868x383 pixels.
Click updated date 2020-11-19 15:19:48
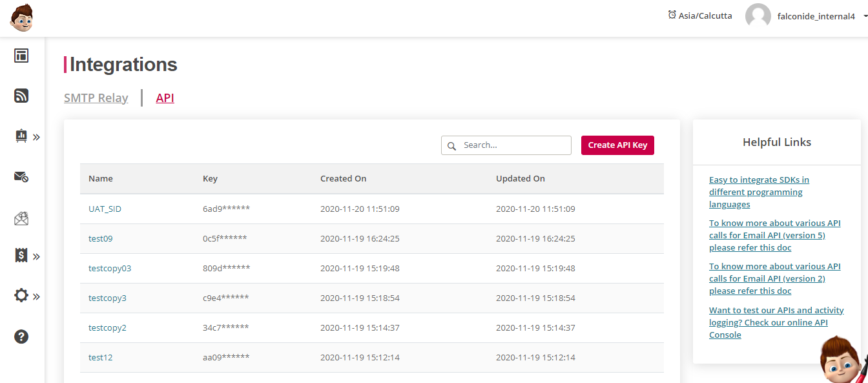535,268
